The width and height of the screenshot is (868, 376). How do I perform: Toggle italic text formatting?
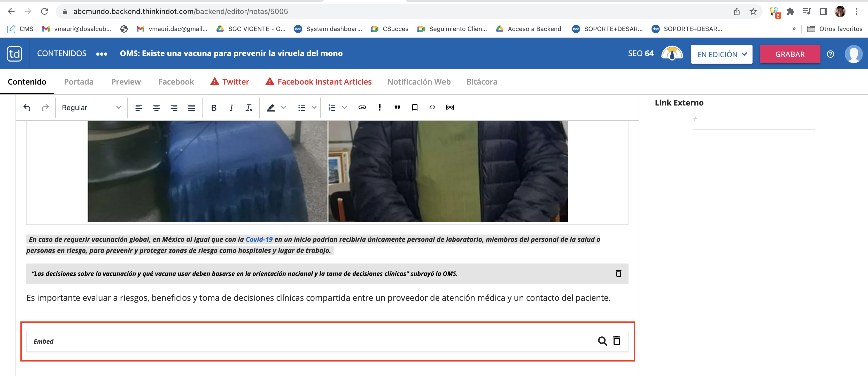coord(231,108)
